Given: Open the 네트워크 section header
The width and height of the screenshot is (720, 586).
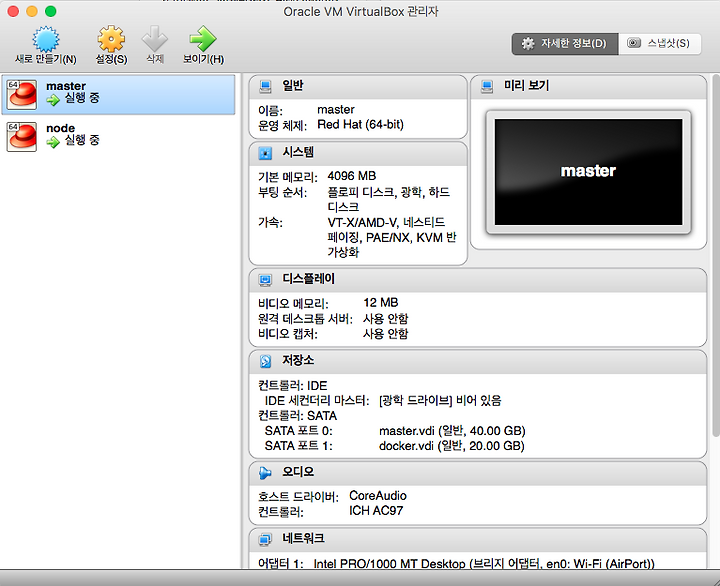Looking at the screenshot, I should click(x=478, y=540).
